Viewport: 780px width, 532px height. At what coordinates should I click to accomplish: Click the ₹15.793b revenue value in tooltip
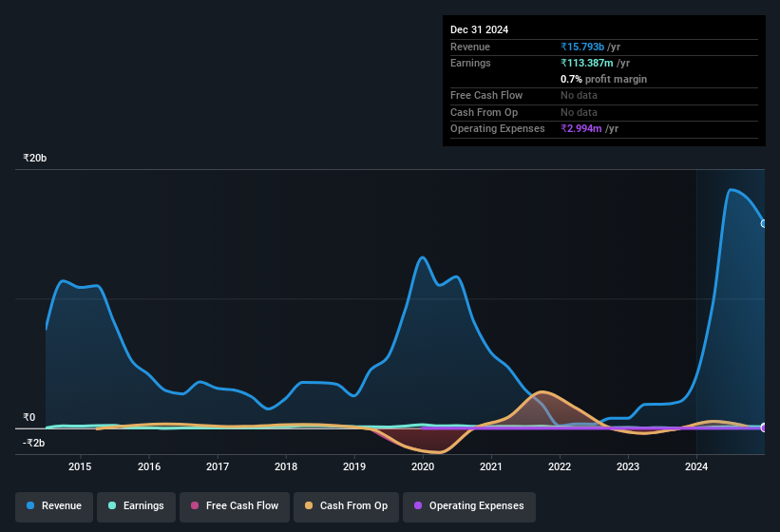(x=582, y=47)
